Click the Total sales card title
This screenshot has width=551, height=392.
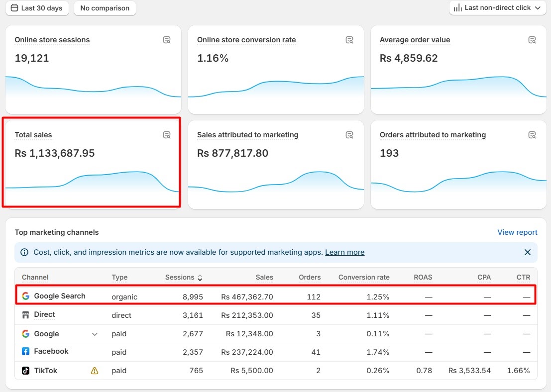[33, 135]
